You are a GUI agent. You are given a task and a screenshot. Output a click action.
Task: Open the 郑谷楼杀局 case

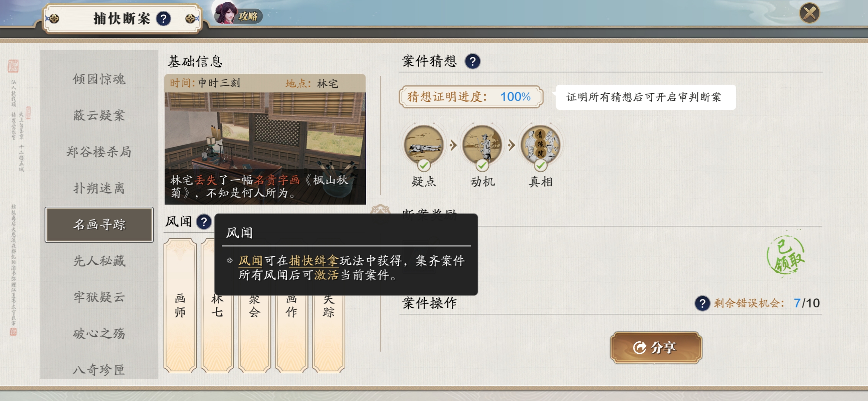[x=99, y=152]
